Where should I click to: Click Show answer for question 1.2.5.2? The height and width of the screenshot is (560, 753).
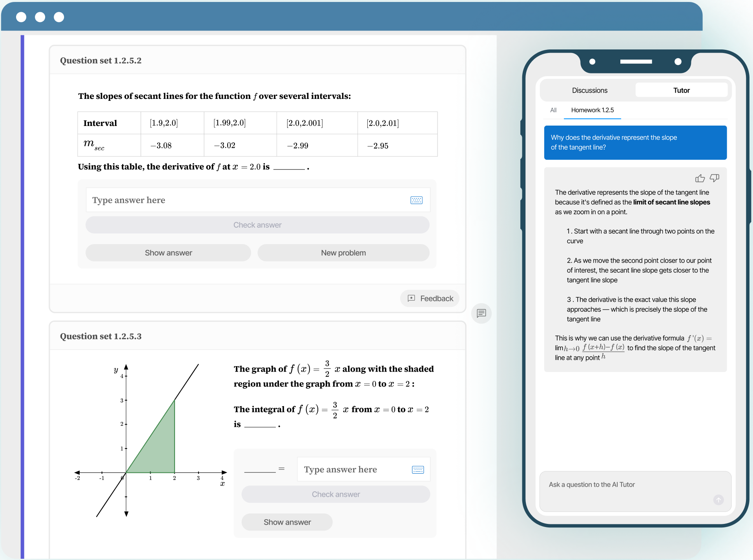coord(168,253)
